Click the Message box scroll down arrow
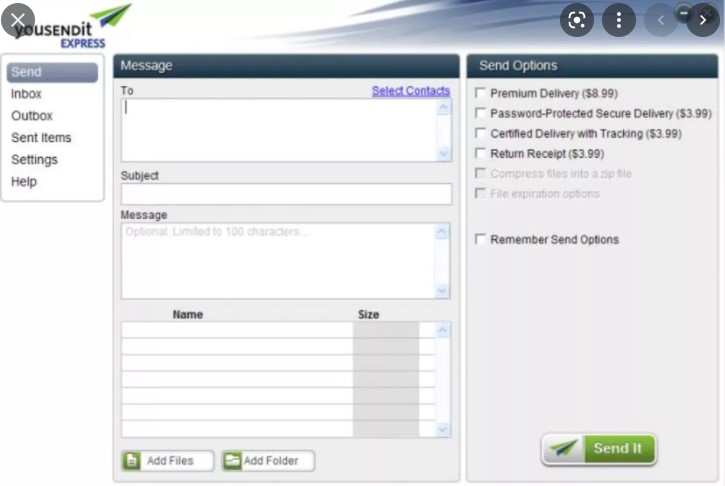Viewport: 725px width, 486px height. (x=442, y=290)
